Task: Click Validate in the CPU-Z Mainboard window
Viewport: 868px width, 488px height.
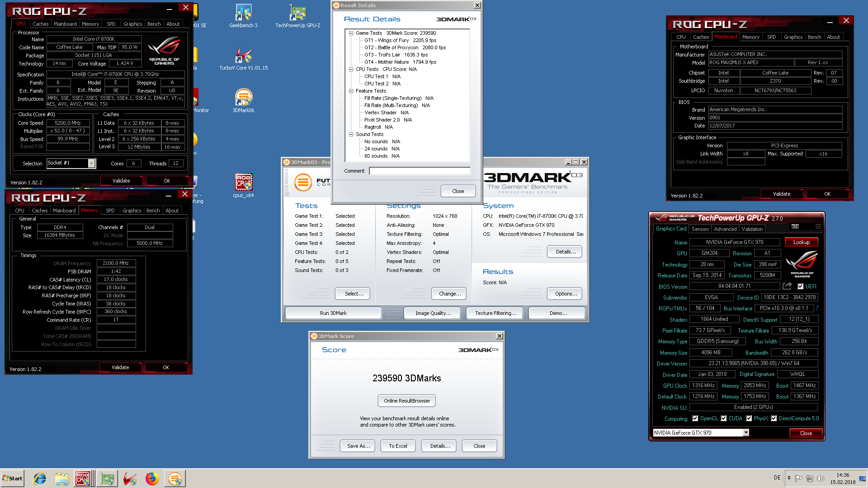Action: pos(782,194)
